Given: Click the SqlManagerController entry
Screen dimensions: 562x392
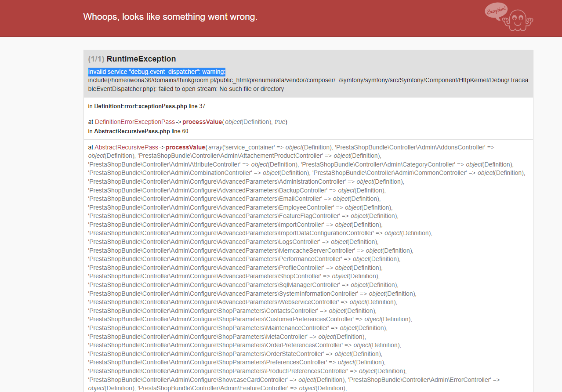Looking at the screenshot, I should (x=214, y=285).
